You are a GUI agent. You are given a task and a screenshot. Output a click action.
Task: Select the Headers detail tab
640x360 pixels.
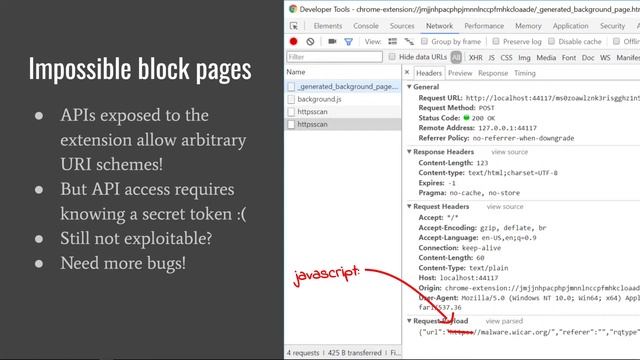(x=429, y=73)
